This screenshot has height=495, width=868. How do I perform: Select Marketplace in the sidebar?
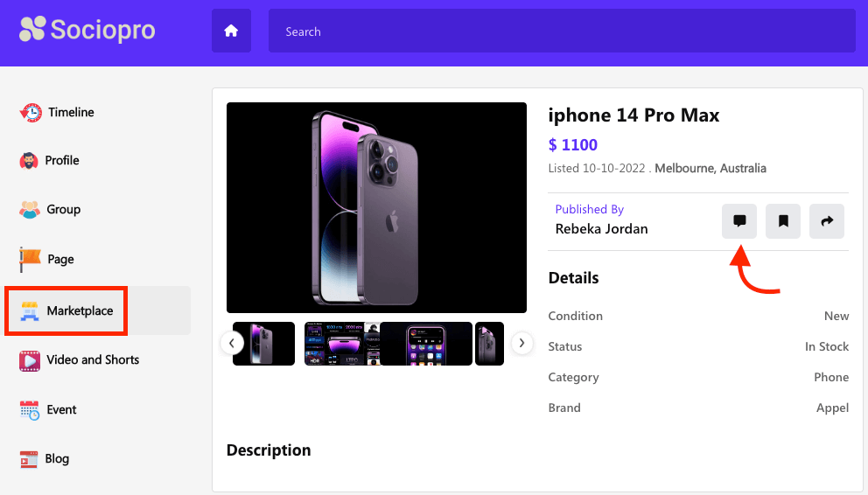79,310
